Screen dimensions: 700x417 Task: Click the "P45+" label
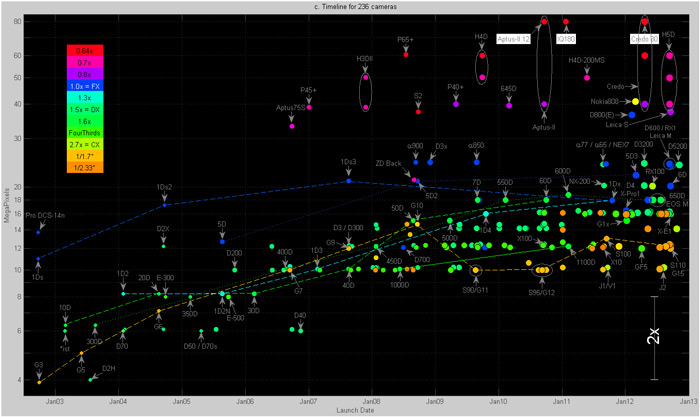coord(308,90)
